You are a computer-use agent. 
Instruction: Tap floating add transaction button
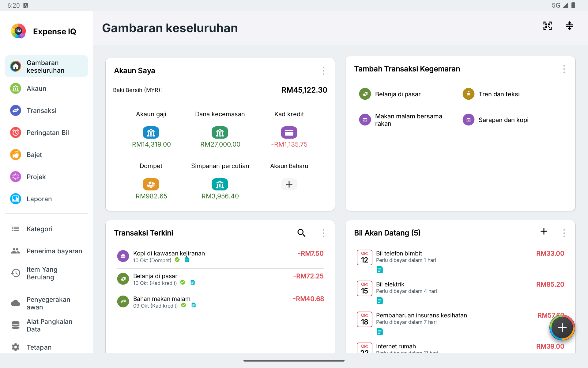[x=562, y=328]
